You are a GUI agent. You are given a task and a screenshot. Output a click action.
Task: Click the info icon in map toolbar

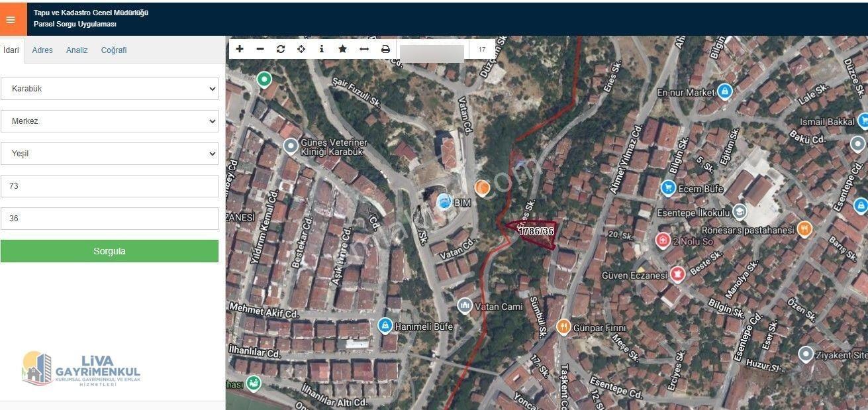pyautogui.click(x=322, y=49)
